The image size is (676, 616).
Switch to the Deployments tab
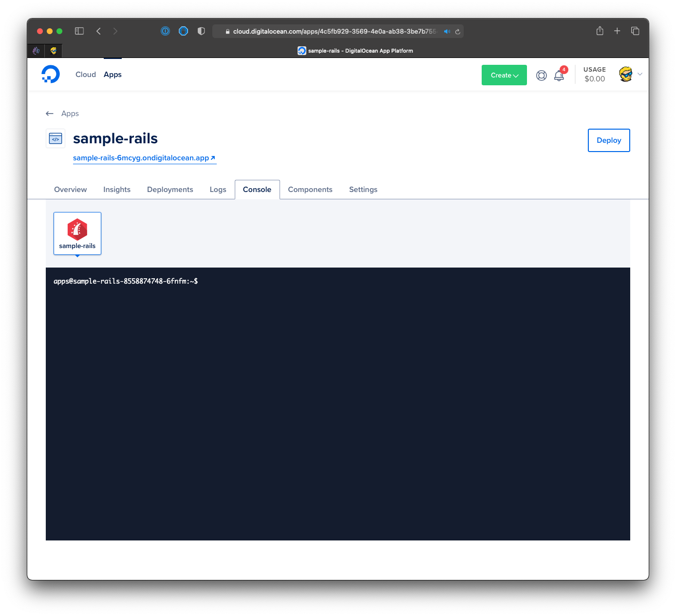point(170,190)
